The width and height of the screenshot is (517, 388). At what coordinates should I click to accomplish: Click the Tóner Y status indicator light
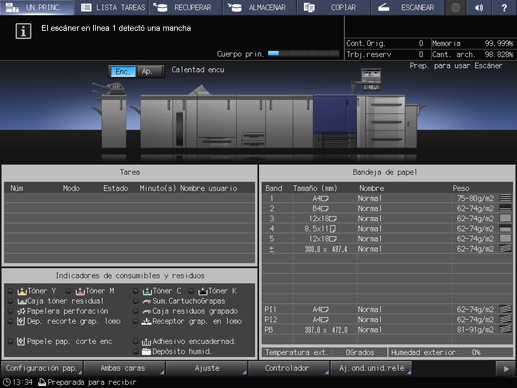(10, 291)
